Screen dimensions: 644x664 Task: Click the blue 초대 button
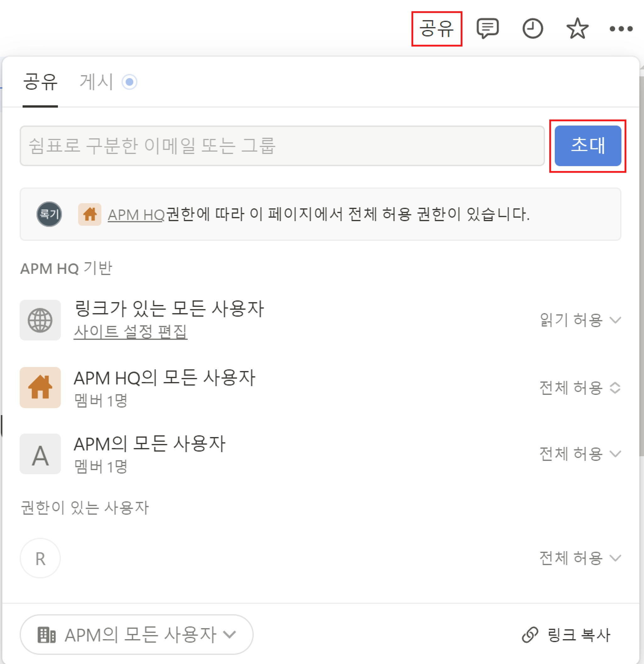tap(587, 146)
